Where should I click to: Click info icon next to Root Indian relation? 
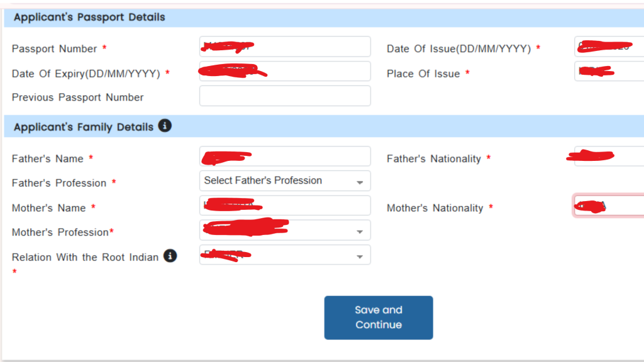170,256
